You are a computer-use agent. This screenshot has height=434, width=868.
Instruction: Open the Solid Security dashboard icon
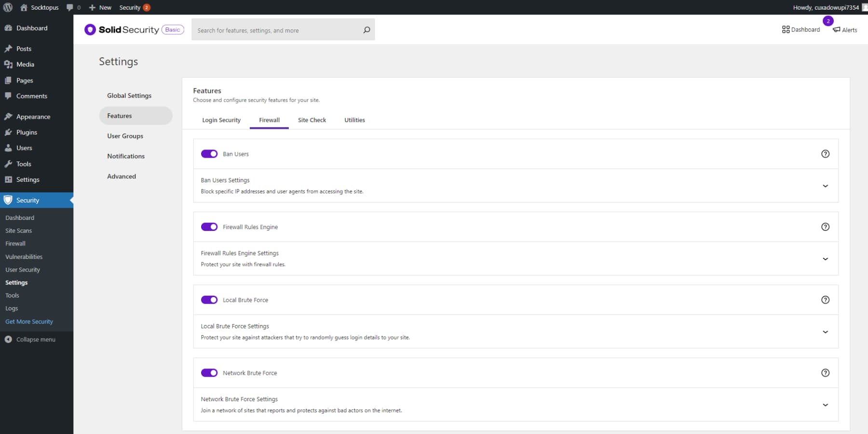click(785, 29)
